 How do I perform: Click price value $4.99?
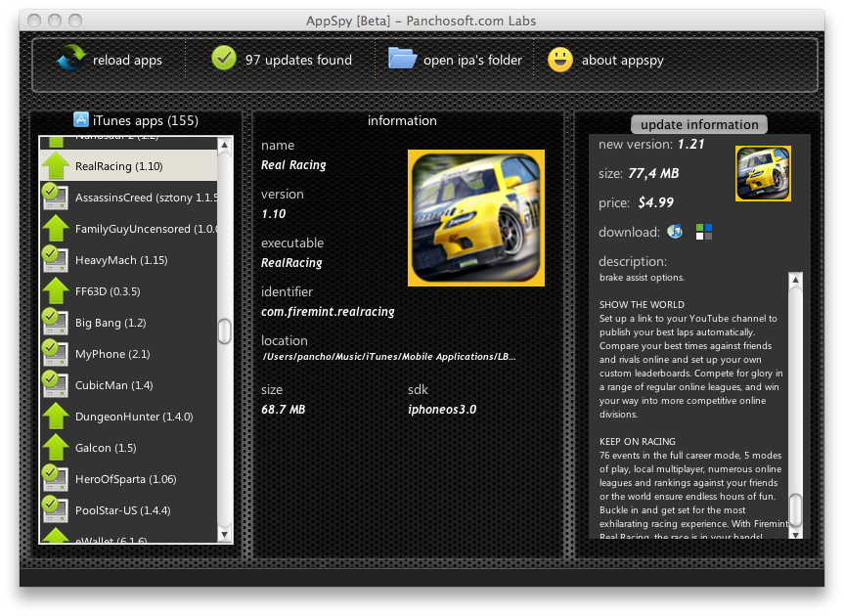(655, 202)
